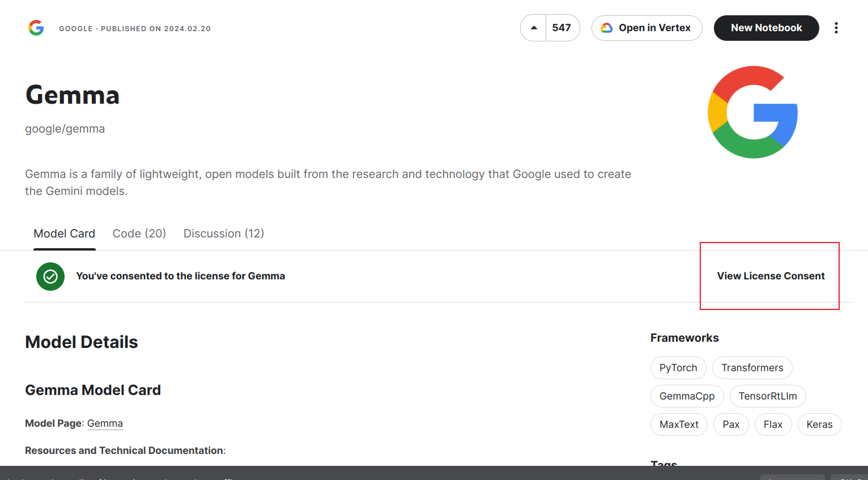This screenshot has width=868, height=480.
Task: Click the Frameworks section heading
Action: (x=684, y=338)
